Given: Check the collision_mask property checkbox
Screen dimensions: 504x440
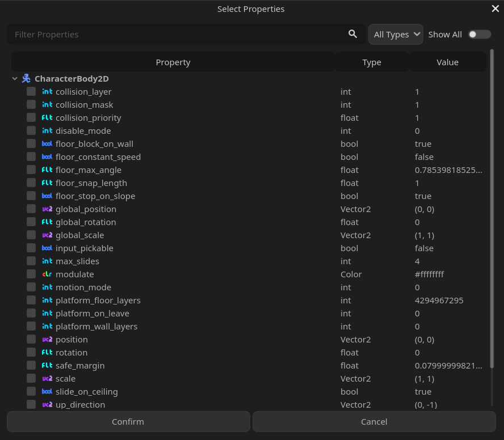Looking at the screenshot, I should pyautogui.click(x=31, y=105).
